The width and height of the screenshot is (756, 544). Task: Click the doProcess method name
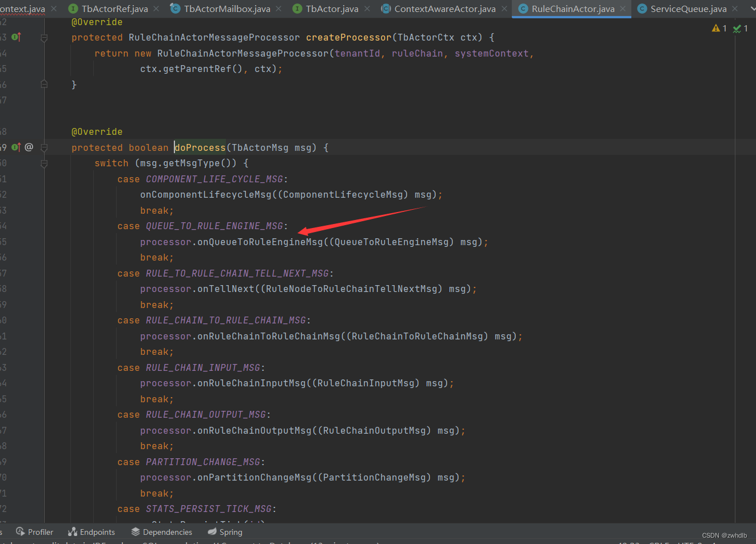click(200, 147)
